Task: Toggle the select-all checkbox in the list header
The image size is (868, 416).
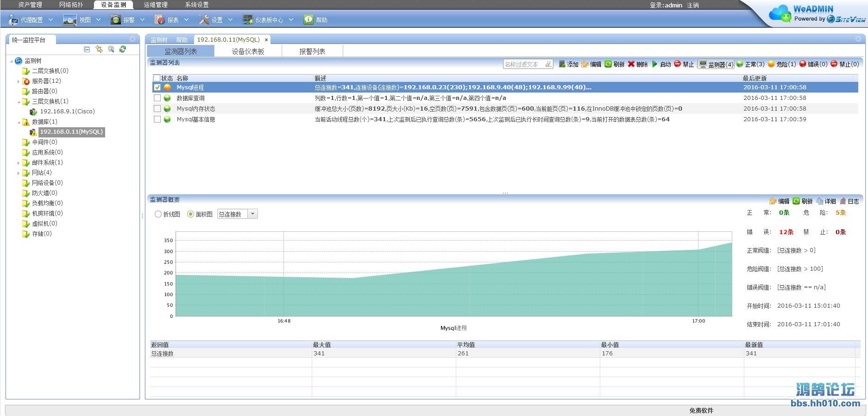Action: [157, 78]
